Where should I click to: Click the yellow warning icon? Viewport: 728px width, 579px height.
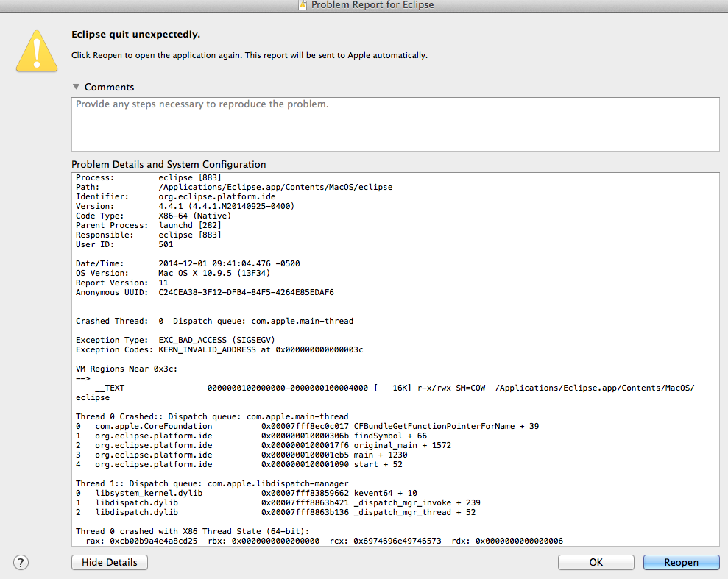click(x=37, y=51)
